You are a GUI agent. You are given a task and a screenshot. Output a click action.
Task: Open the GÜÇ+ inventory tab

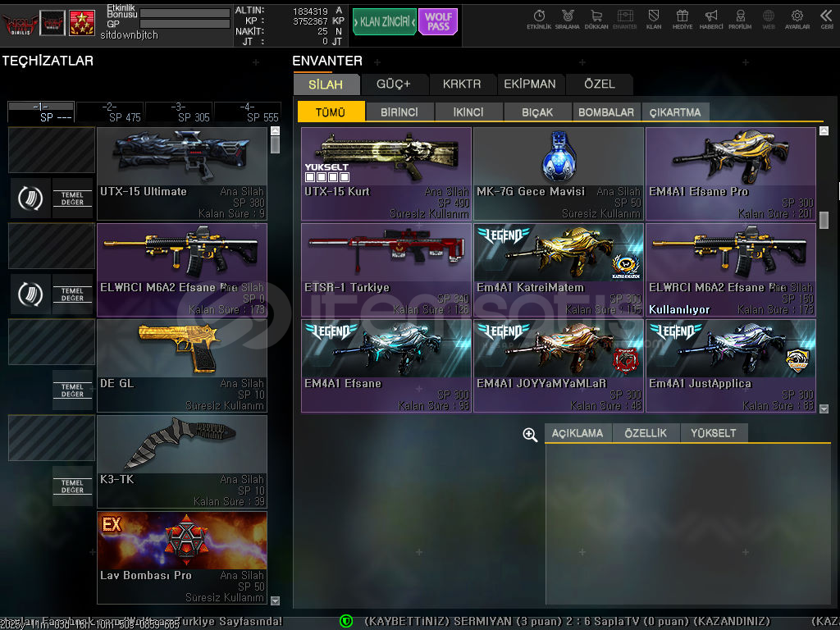(394, 84)
